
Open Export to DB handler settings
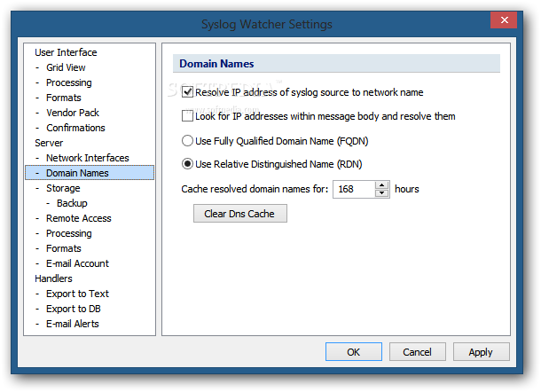[74, 309]
